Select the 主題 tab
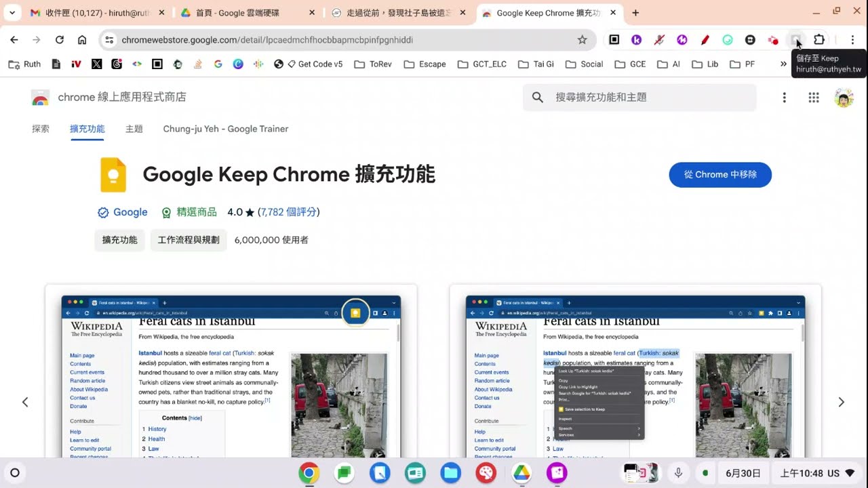The width and height of the screenshot is (868, 488). [134, 129]
